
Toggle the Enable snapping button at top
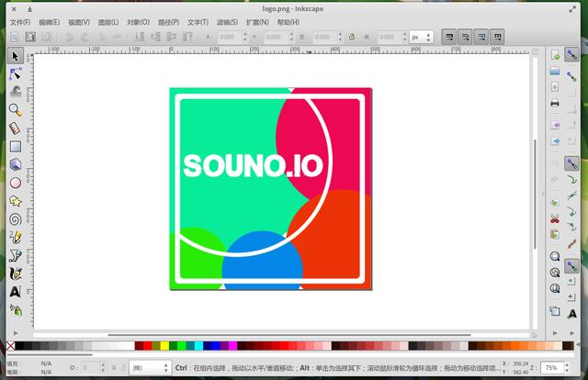click(x=571, y=54)
